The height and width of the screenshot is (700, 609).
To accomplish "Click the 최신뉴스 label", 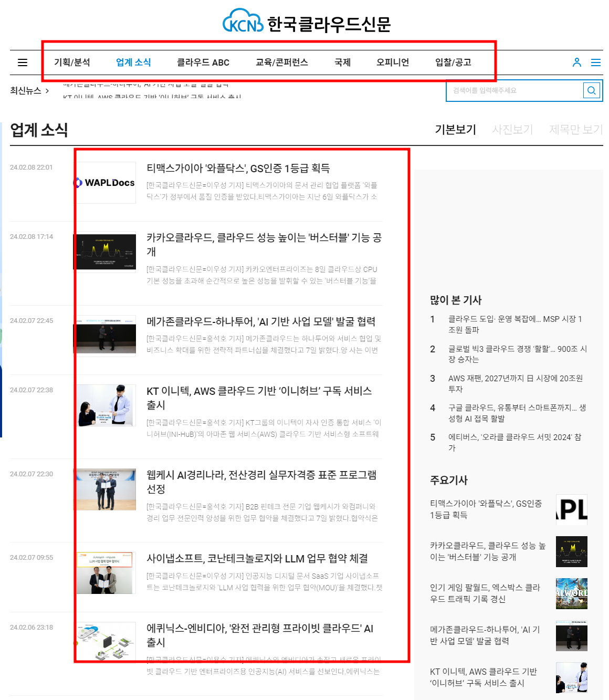I will click(25, 91).
